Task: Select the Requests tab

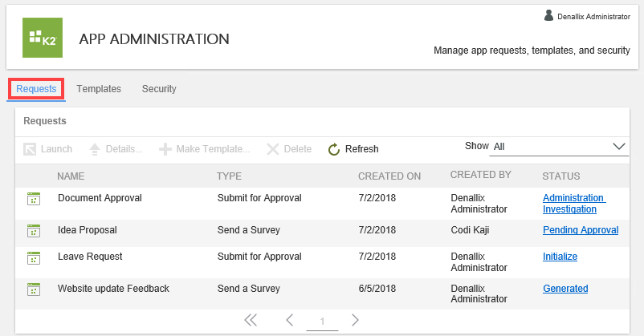Action: pos(36,89)
